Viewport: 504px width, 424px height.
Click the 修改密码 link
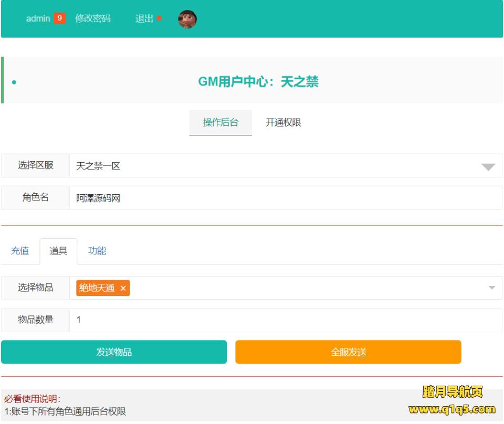93,18
